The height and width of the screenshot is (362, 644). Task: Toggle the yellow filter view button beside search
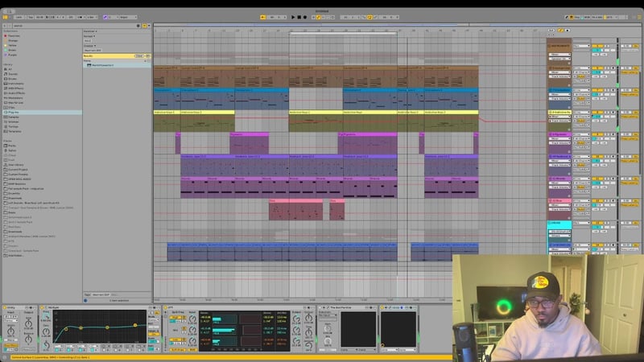tap(144, 26)
